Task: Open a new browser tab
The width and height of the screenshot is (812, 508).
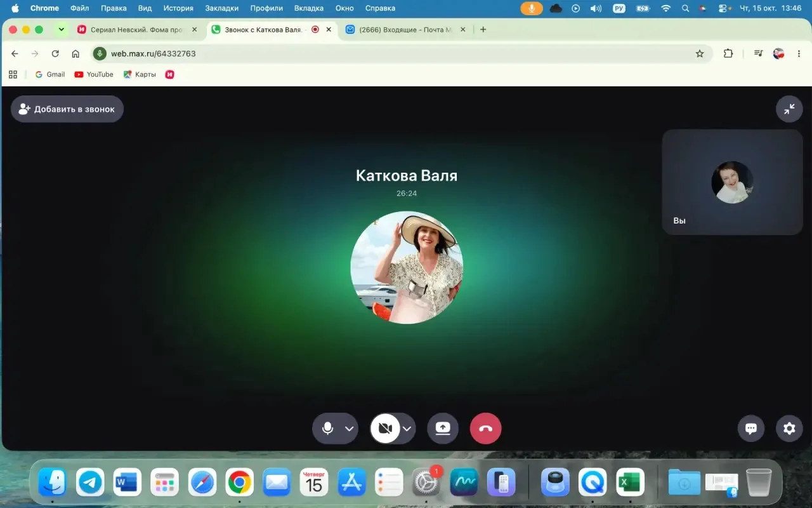Action: 483,29
